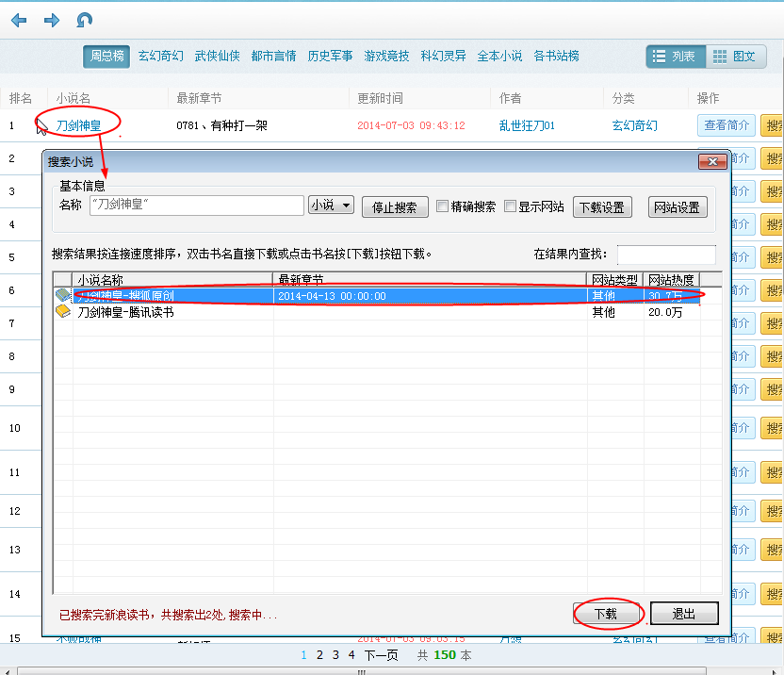
Task: Switch to list view (列表)
Action: pos(676,57)
